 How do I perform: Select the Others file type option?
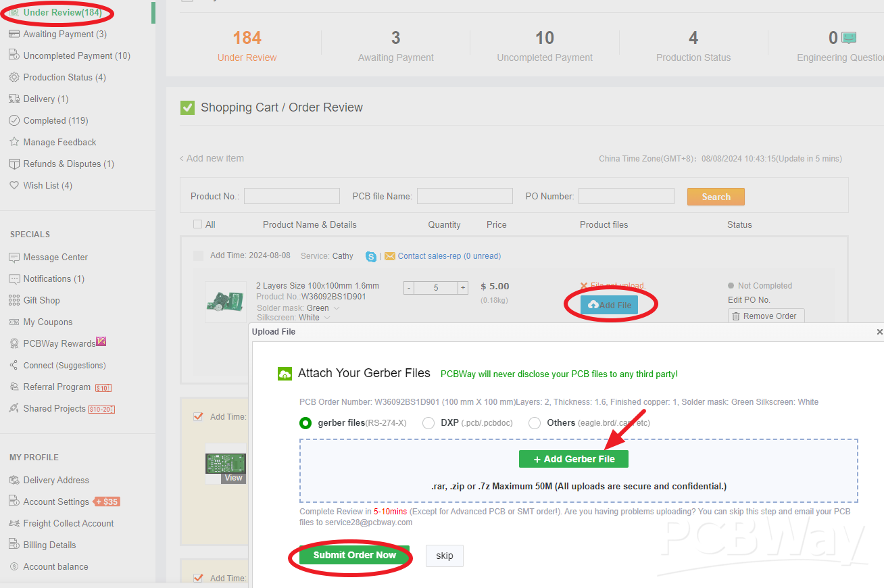535,423
